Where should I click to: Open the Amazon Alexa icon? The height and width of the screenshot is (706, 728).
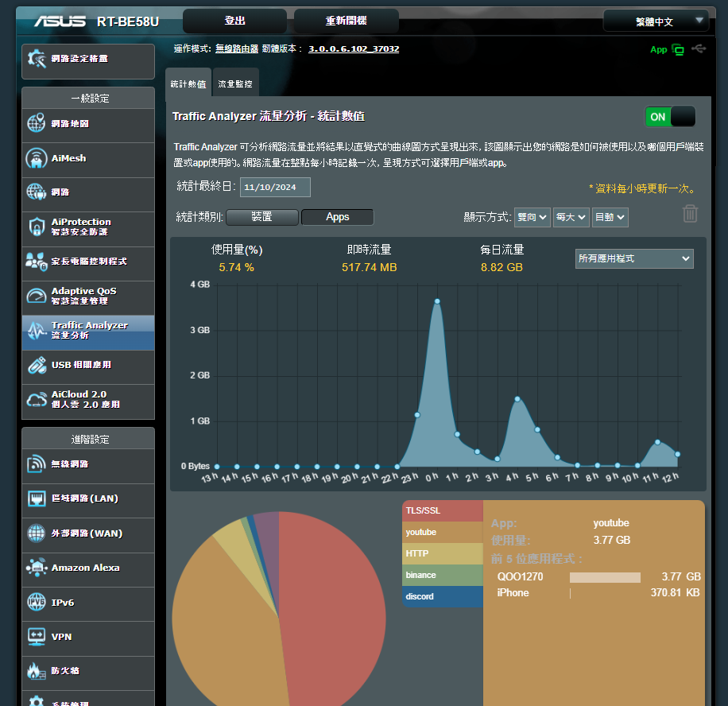click(37, 568)
